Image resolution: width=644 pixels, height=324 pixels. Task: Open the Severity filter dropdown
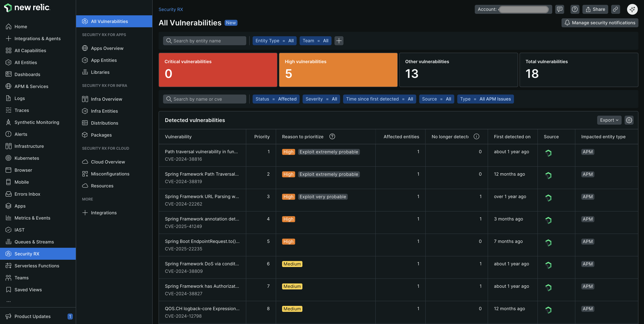tap(321, 99)
